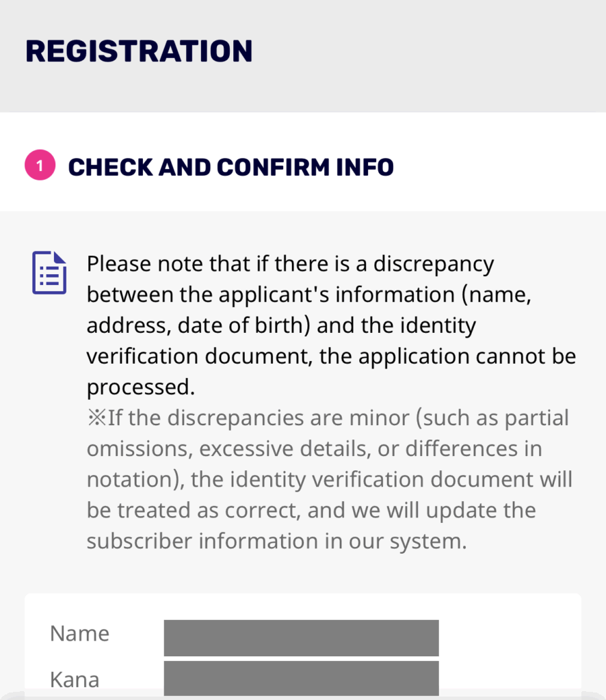This screenshot has height=700, width=606.
Task: Click "verification document, the application cannot be" line
Action: 331,357
